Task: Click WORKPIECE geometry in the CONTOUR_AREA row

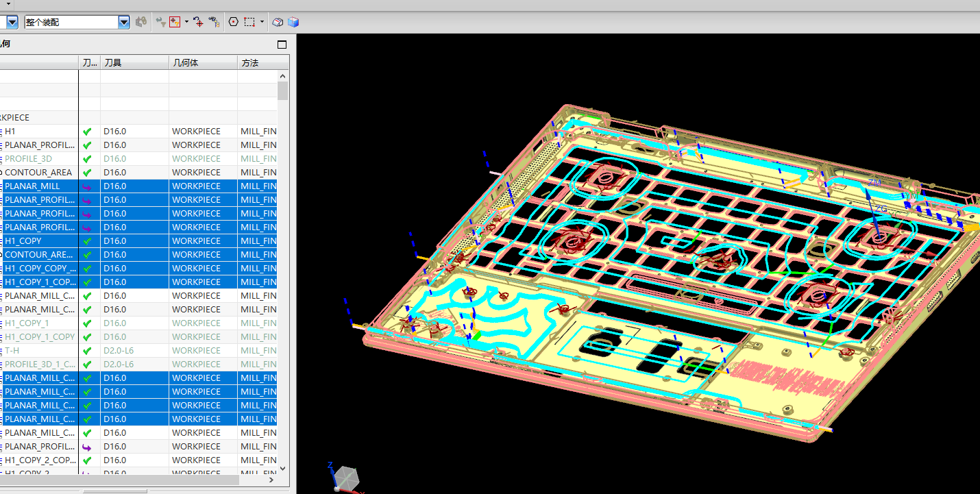Action: pos(196,172)
